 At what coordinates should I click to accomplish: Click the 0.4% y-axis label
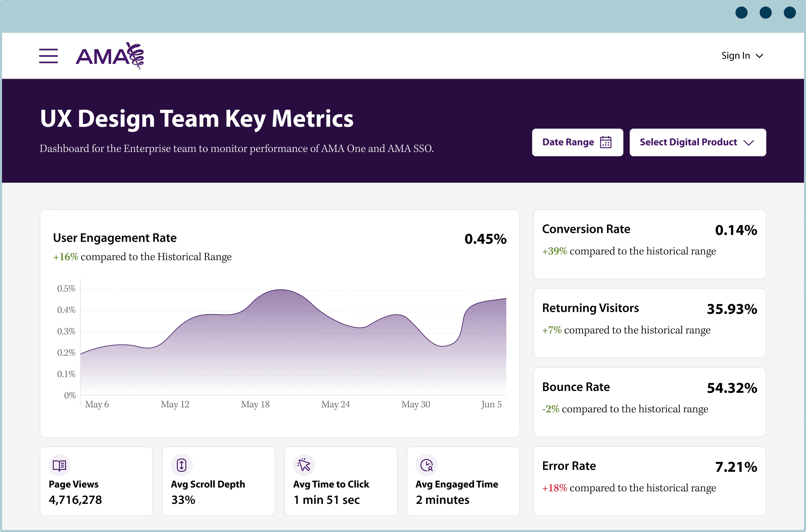[x=66, y=310]
